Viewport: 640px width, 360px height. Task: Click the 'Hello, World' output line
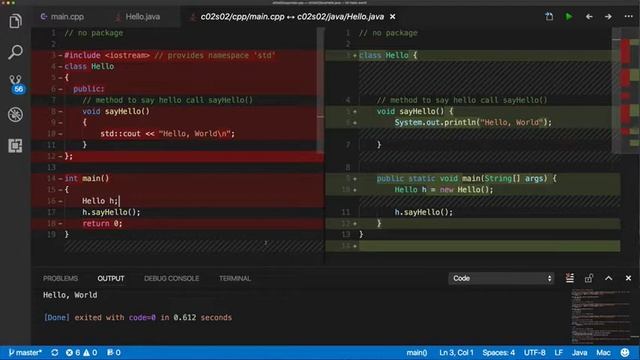click(x=70, y=295)
